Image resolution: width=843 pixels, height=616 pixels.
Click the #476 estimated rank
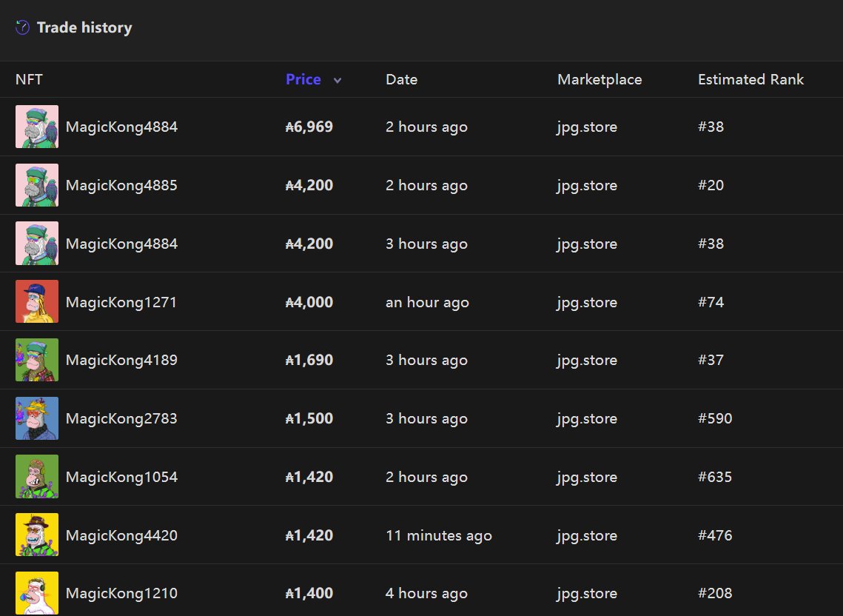tap(715, 535)
